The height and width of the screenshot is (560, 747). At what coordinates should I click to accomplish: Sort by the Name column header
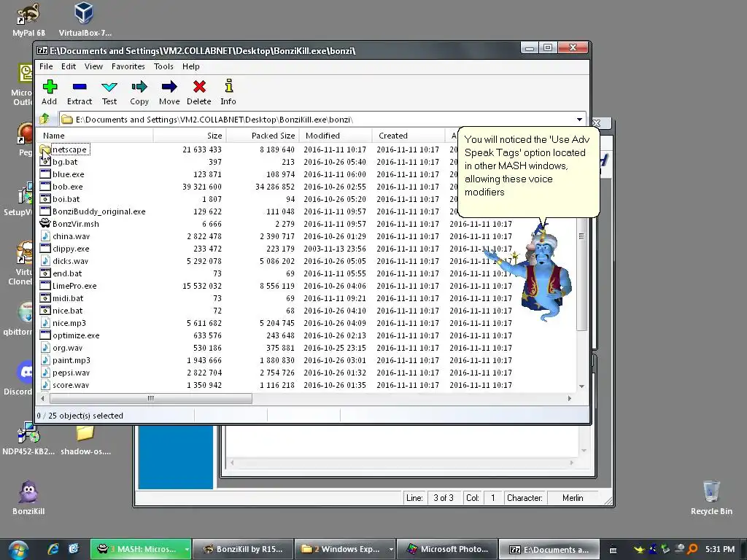(x=96, y=136)
